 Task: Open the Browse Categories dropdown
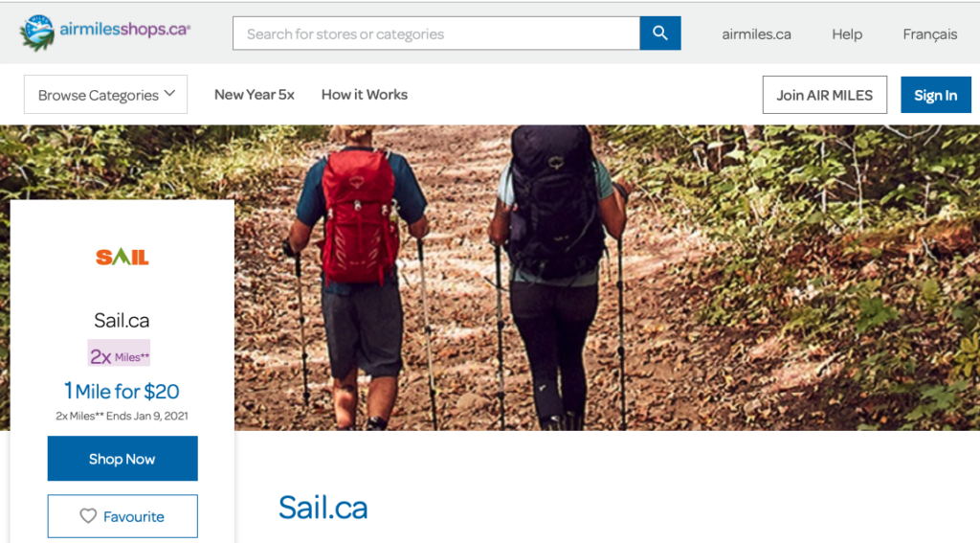[105, 95]
